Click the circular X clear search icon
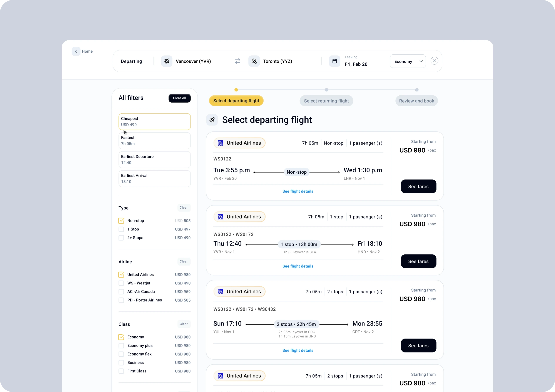This screenshot has height=392, width=555. (434, 61)
